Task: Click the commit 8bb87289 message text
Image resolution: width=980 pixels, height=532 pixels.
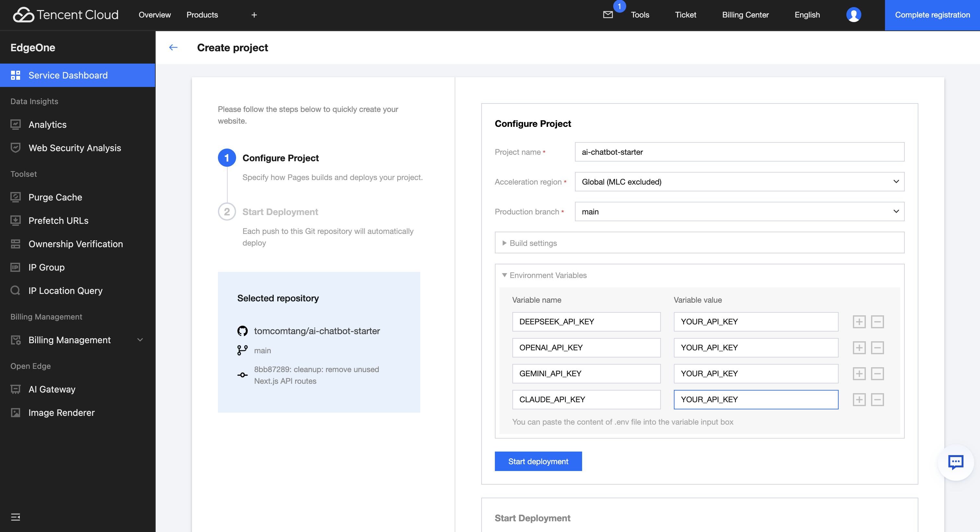Action: tap(317, 375)
